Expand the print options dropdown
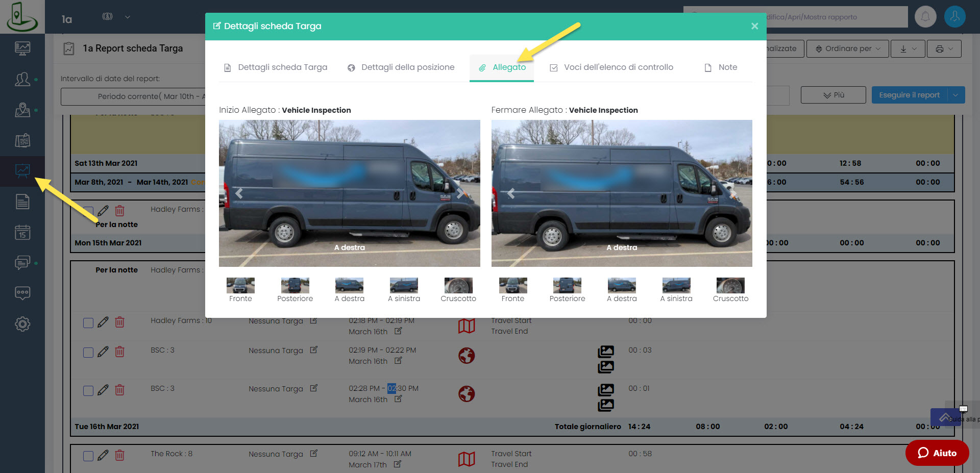This screenshot has height=473, width=980. coord(944,49)
